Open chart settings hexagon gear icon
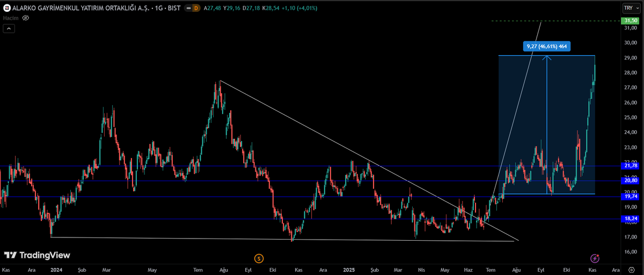 click(x=631, y=270)
